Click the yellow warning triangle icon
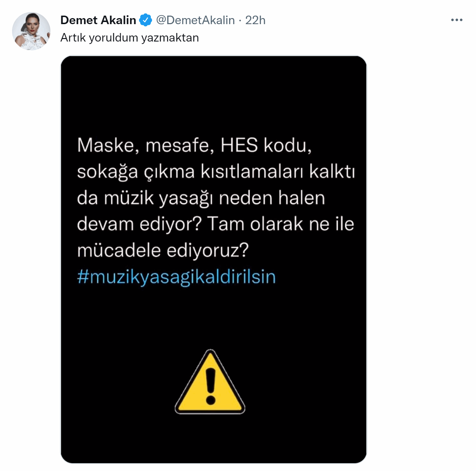 click(x=210, y=382)
